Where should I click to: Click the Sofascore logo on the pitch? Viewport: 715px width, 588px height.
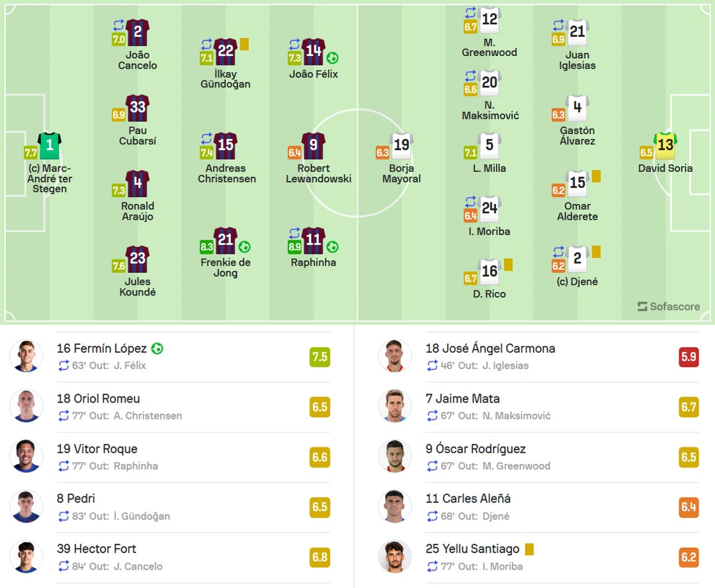(668, 306)
